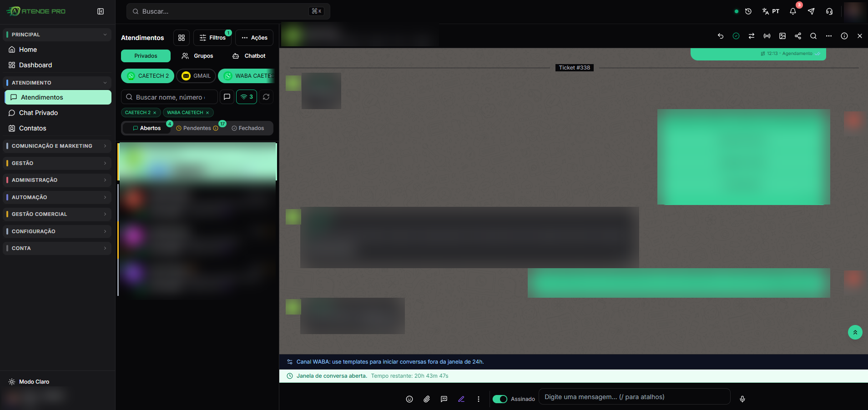The width and height of the screenshot is (868, 410).
Task: Switch to the Pendentes tickets tab
Action: coord(197,128)
